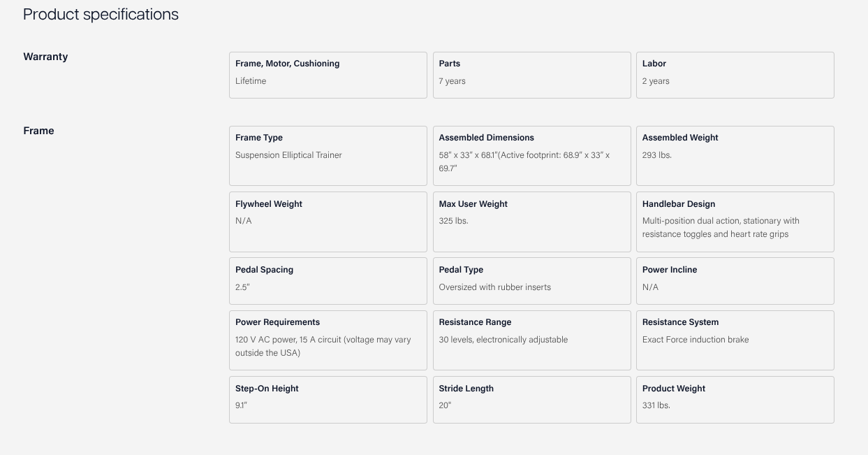The width and height of the screenshot is (868, 455).
Task: Click the Pedal Type card
Action: click(x=531, y=280)
